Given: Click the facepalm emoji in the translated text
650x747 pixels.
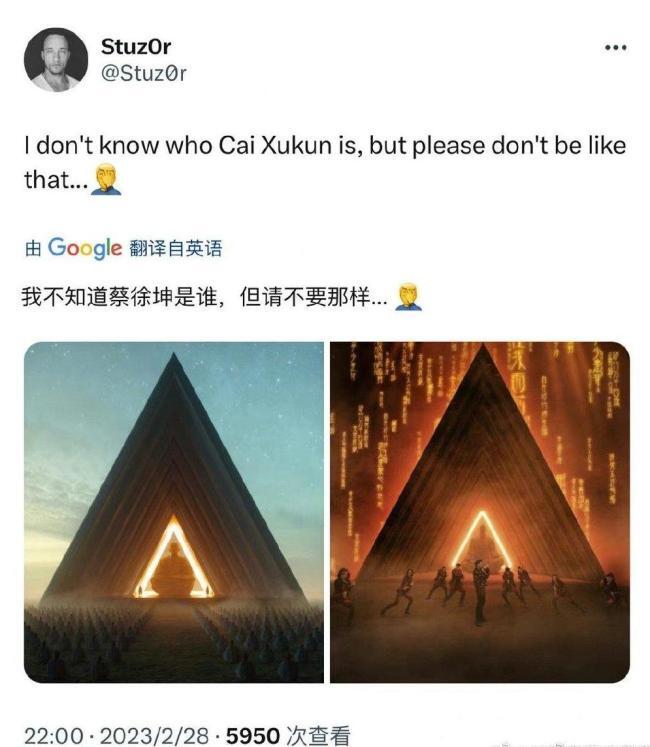Looking at the screenshot, I should (408, 297).
